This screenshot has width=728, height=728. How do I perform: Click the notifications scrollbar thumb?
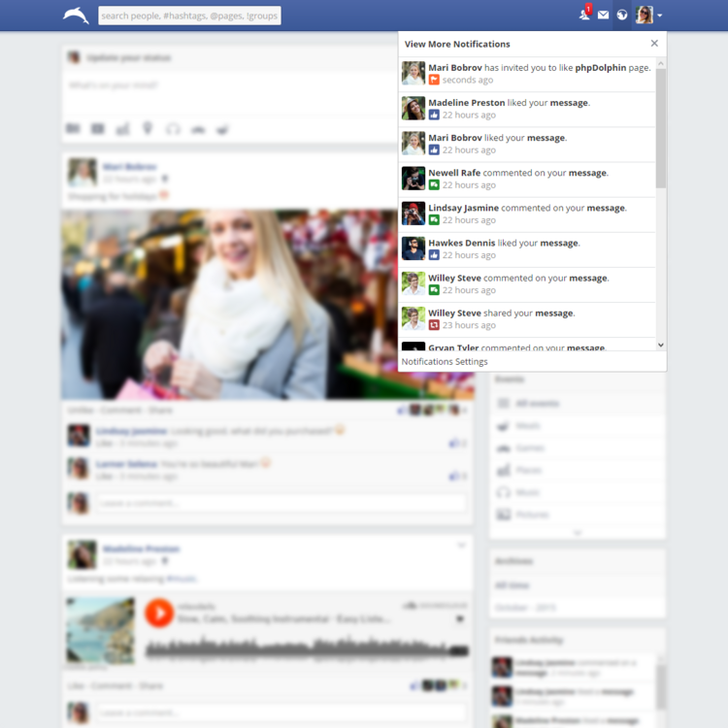tap(661, 128)
